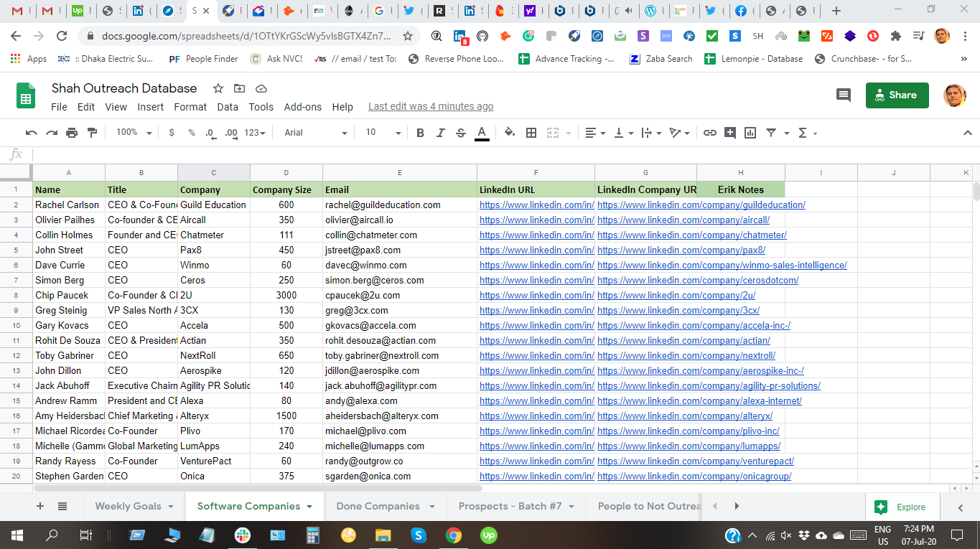Toggle strikethrough formatting
Screen dimensions: 980x549
coord(461,133)
